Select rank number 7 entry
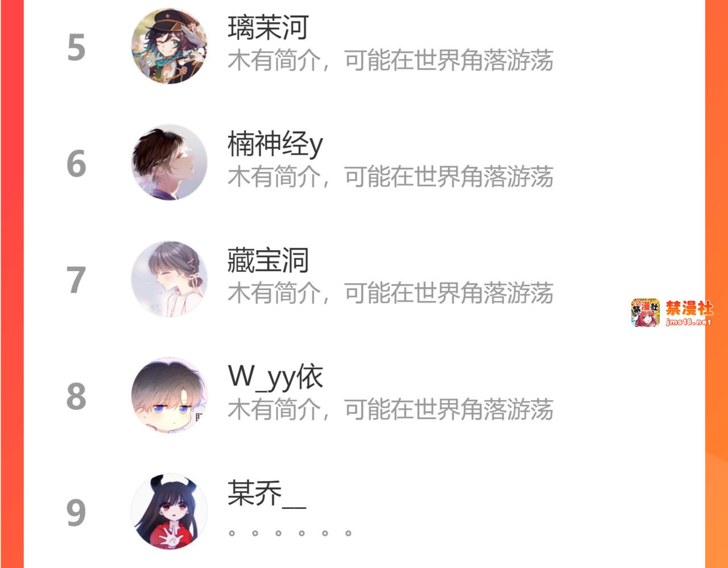The image size is (728, 568). click(76, 280)
